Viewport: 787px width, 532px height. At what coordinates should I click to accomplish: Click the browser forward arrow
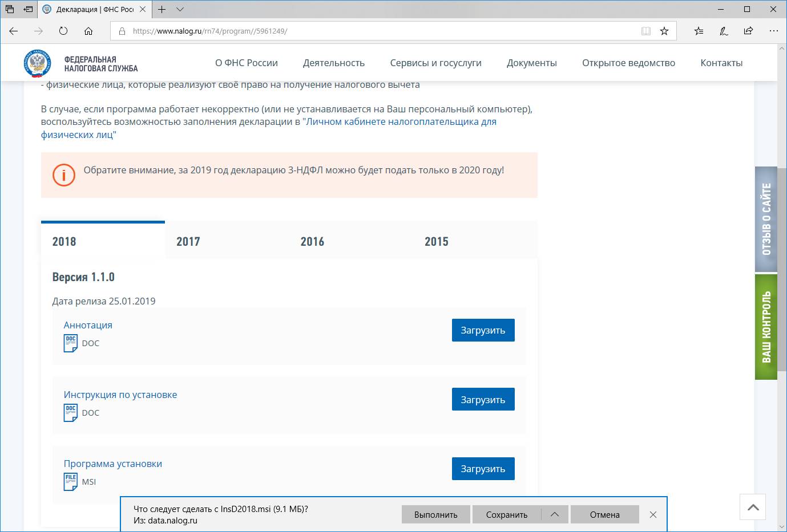(x=38, y=31)
